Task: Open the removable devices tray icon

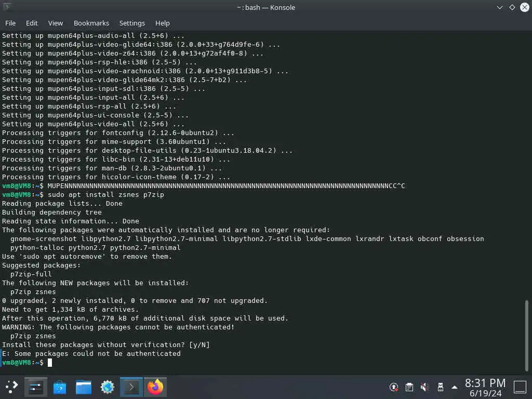Action: point(441,387)
